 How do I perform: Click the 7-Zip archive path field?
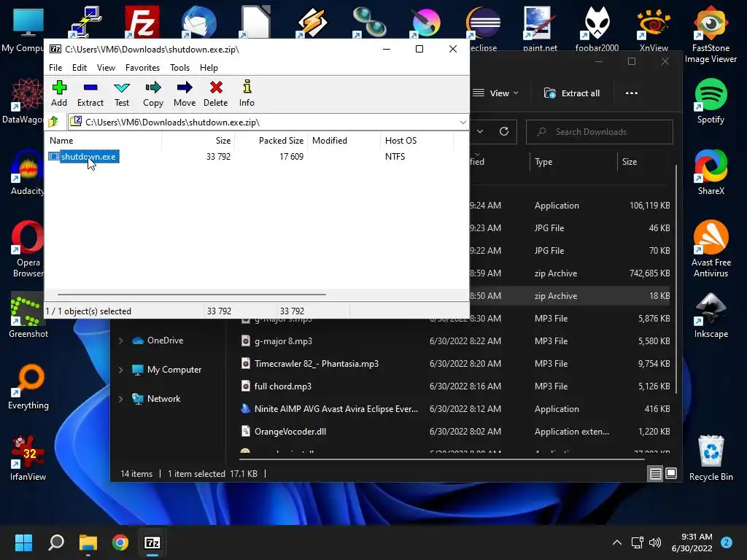[268, 122]
